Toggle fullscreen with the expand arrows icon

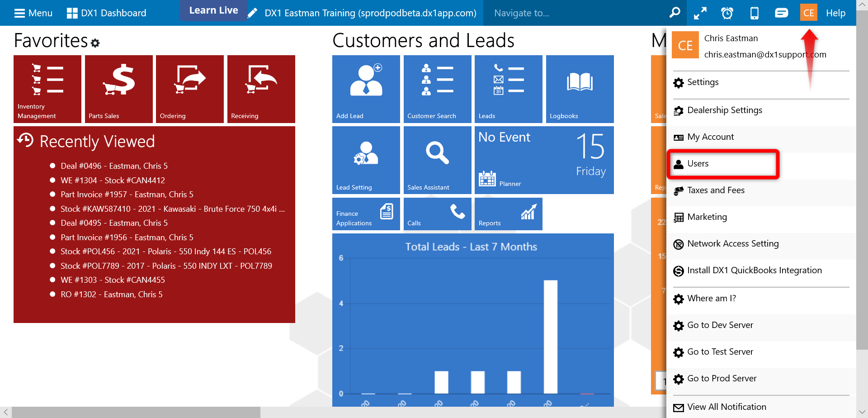[700, 13]
